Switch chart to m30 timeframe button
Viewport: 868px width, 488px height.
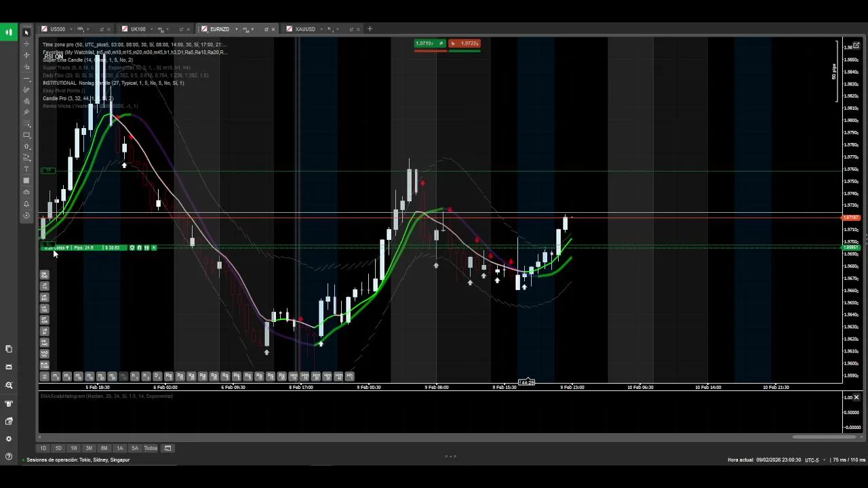(112, 376)
